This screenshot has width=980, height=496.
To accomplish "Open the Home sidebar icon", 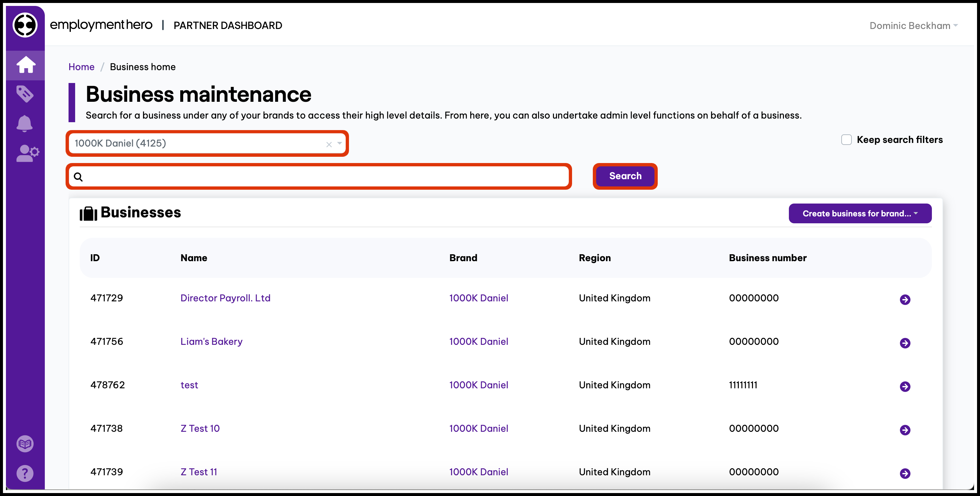I will click(26, 64).
